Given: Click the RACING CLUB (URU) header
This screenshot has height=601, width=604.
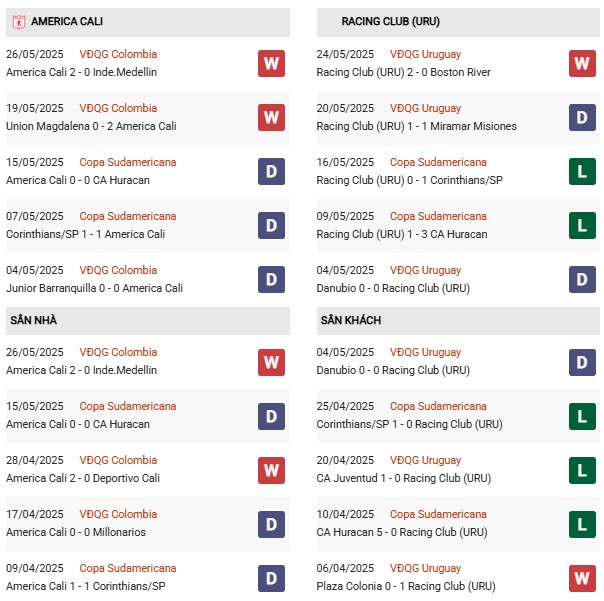Looking at the screenshot, I should click(458, 22).
